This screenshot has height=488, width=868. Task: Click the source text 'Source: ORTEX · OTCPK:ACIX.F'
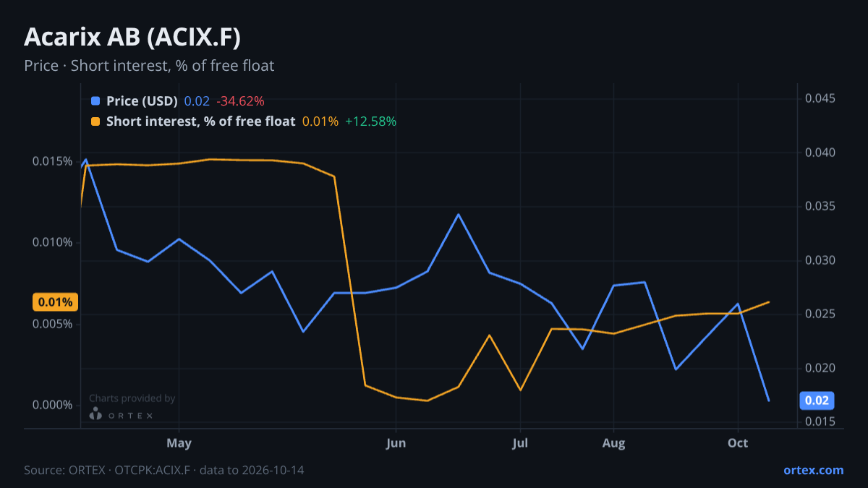coord(107,470)
